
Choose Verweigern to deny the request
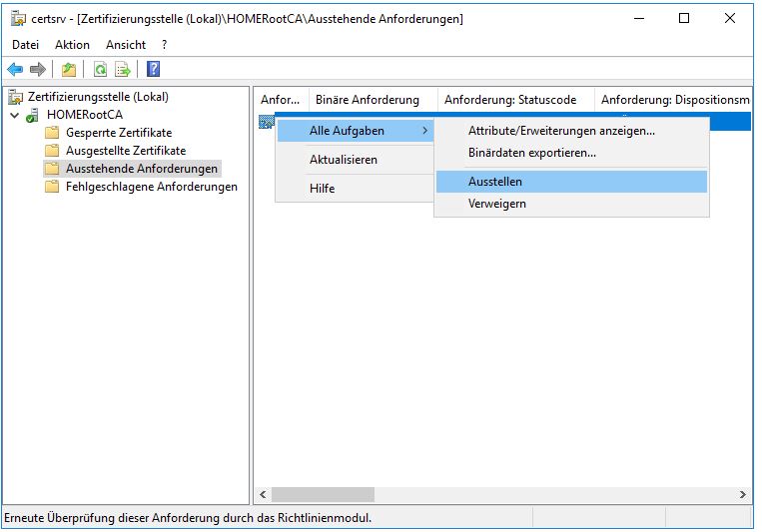click(x=496, y=204)
